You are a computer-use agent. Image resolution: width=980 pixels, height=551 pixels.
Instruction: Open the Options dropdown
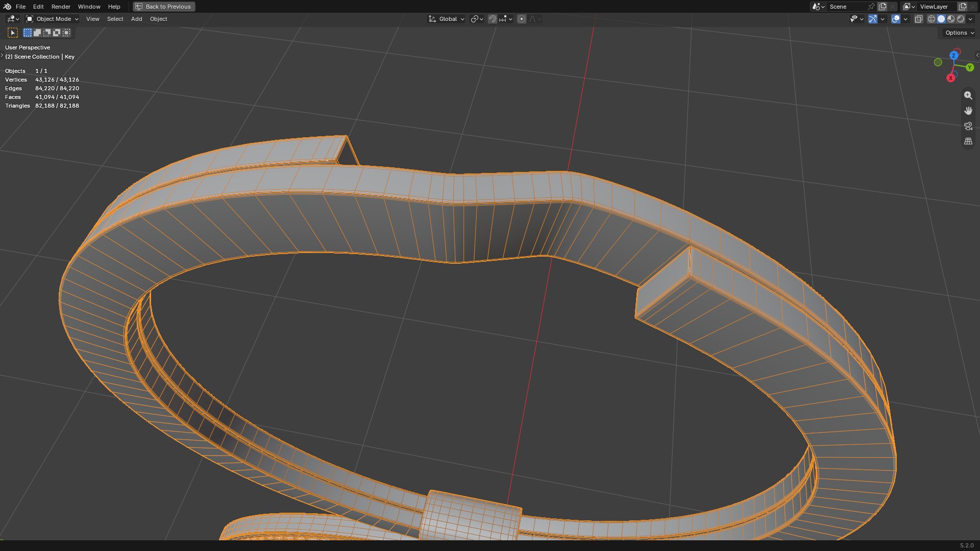[959, 33]
